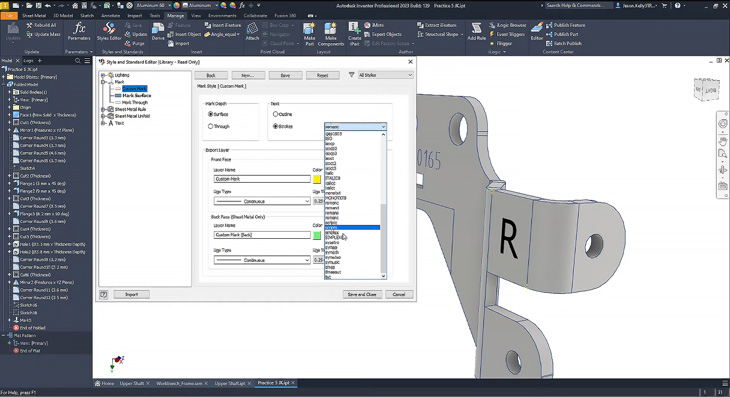Open the fx Parameters tool
Viewport: 730px width, 397px height.
point(79,32)
